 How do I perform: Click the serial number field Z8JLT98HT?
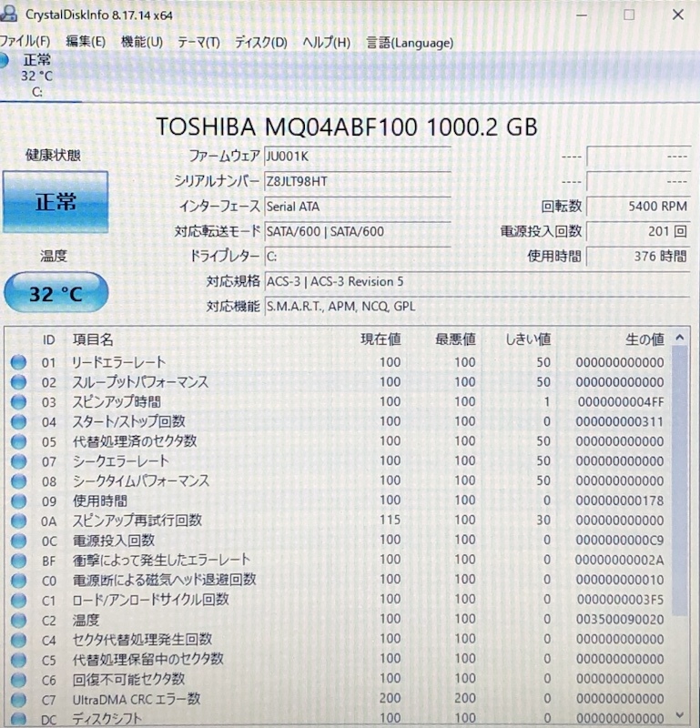tap(358, 181)
